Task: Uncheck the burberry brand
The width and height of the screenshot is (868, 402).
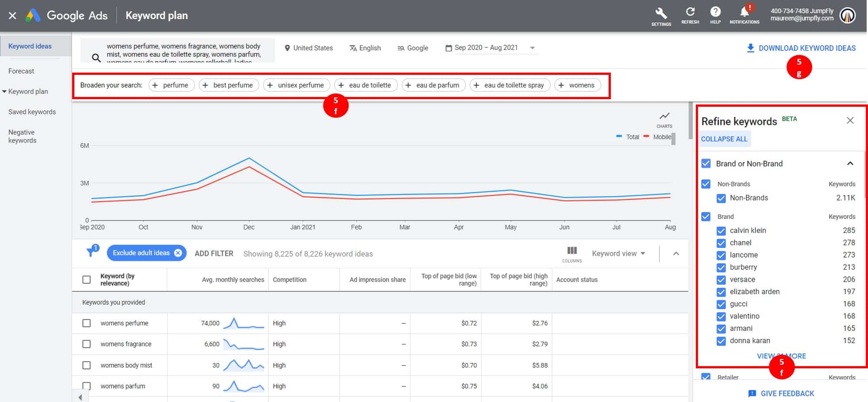Action: pyautogui.click(x=721, y=267)
